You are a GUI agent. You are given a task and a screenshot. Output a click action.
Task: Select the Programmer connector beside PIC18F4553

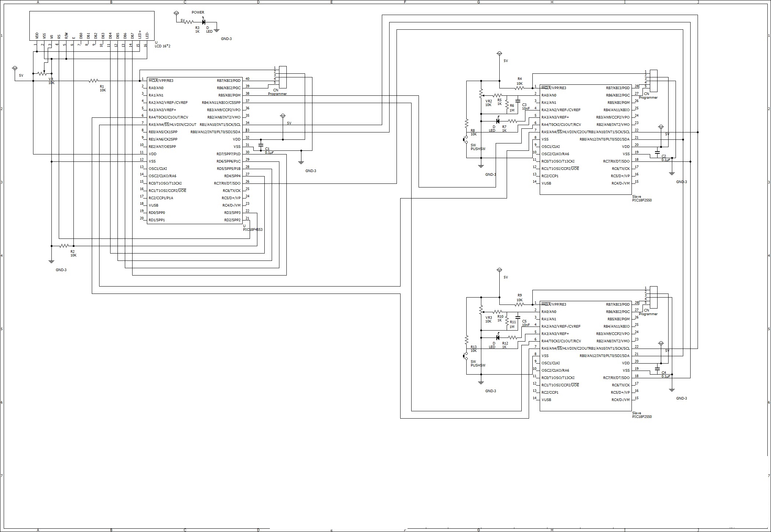coord(283,77)
